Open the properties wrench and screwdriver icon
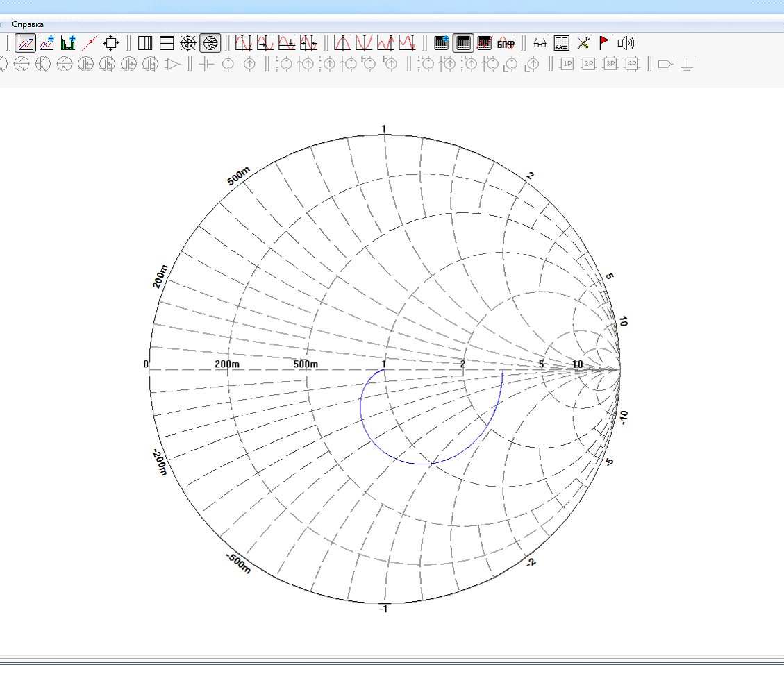 click(x=583, y=43)
